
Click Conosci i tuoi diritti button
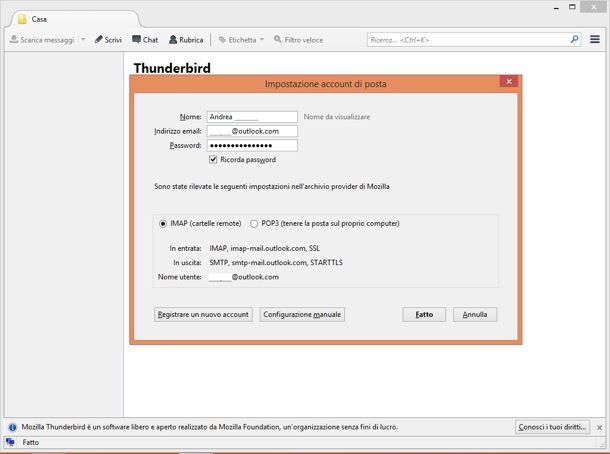[552, 427]
